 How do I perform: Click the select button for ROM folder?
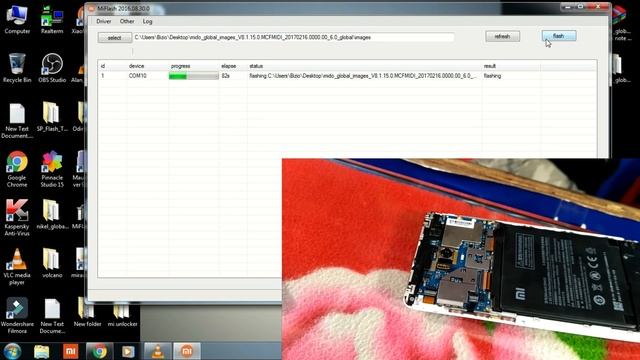pos(115,38)
